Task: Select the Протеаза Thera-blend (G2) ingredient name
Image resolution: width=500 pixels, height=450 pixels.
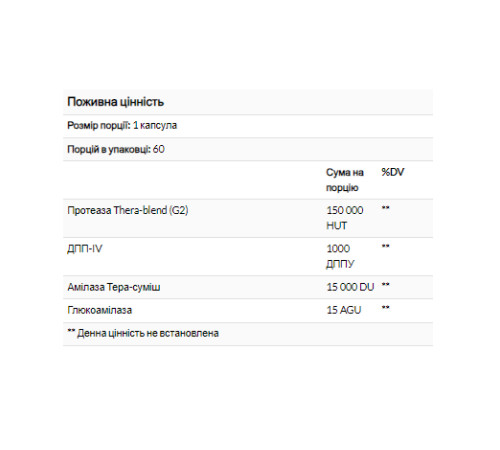Action: pos(128,210)
